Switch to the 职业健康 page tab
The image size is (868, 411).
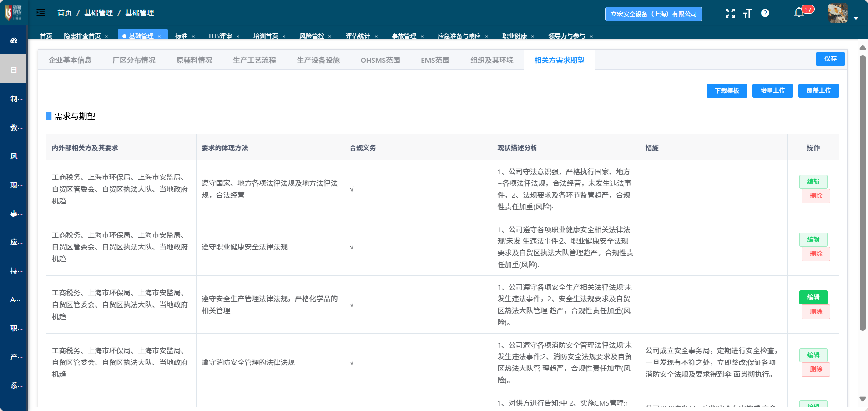tap(515, 36)
